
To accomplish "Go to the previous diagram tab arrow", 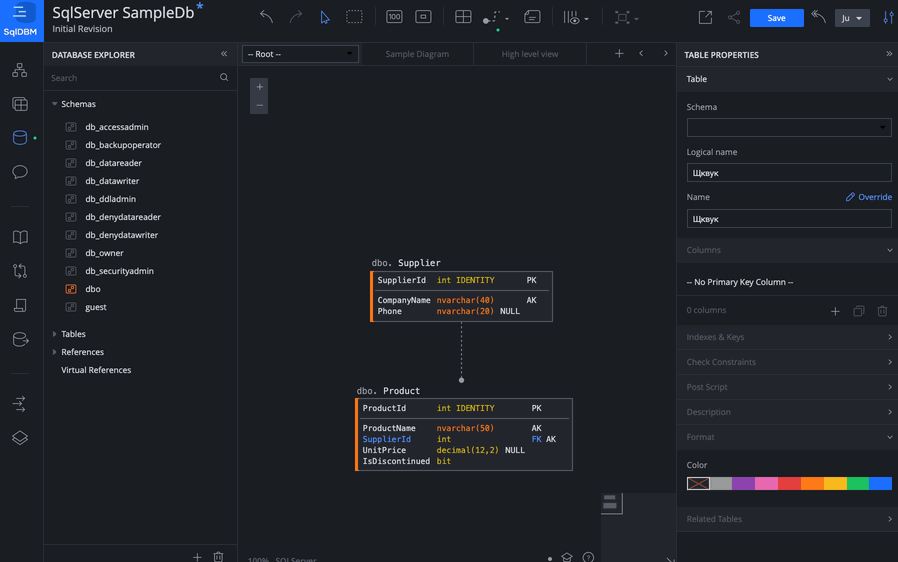I will click(x=641, y=54).
